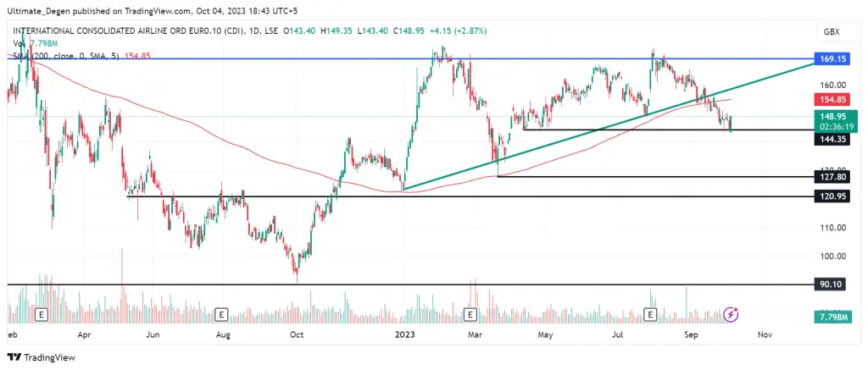The height and width of the screenshot is (370, 868).
Task: Click the 160.00 price axis label
Action: (834, 85)
